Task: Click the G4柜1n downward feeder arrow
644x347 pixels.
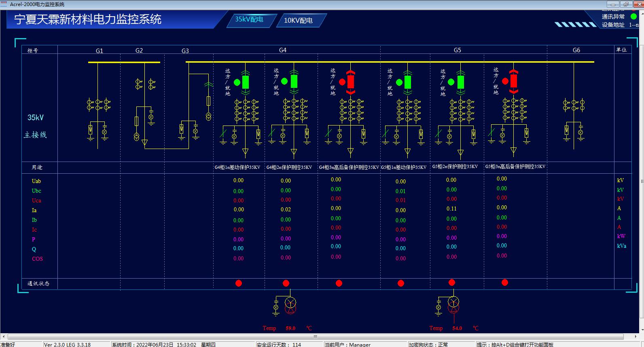Action: pyautogui.click(x=245, y=152)
